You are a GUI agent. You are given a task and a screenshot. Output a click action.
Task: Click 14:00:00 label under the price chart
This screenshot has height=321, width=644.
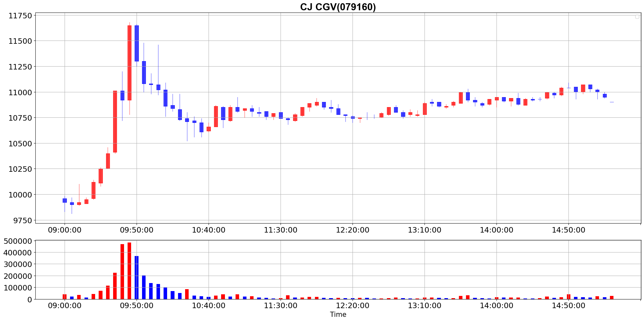[496, 230]
